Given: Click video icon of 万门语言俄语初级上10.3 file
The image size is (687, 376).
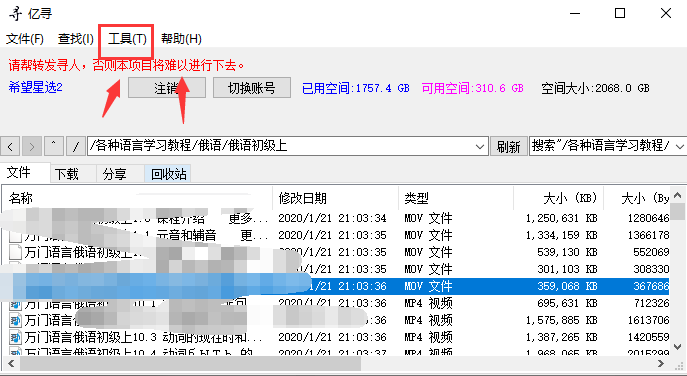Looking at the screenshot, I should [x=16, y=338].
